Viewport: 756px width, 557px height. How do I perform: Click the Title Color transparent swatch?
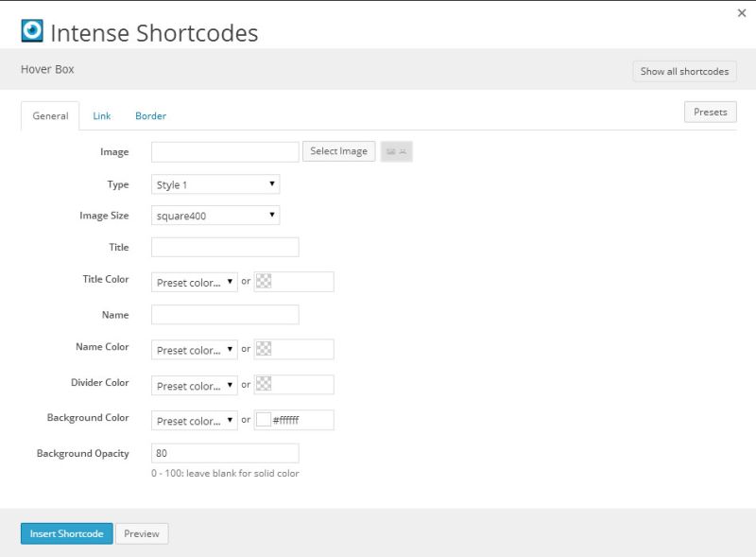(x=264, y=281)
